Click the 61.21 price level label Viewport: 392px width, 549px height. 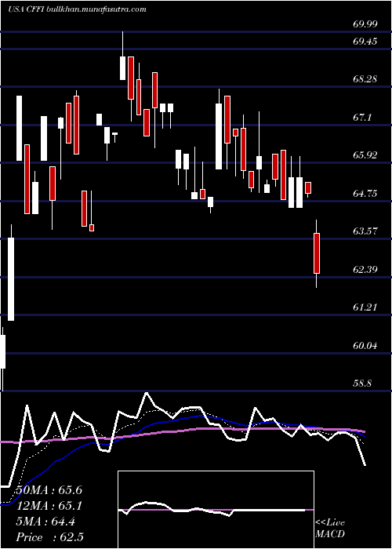365,307
